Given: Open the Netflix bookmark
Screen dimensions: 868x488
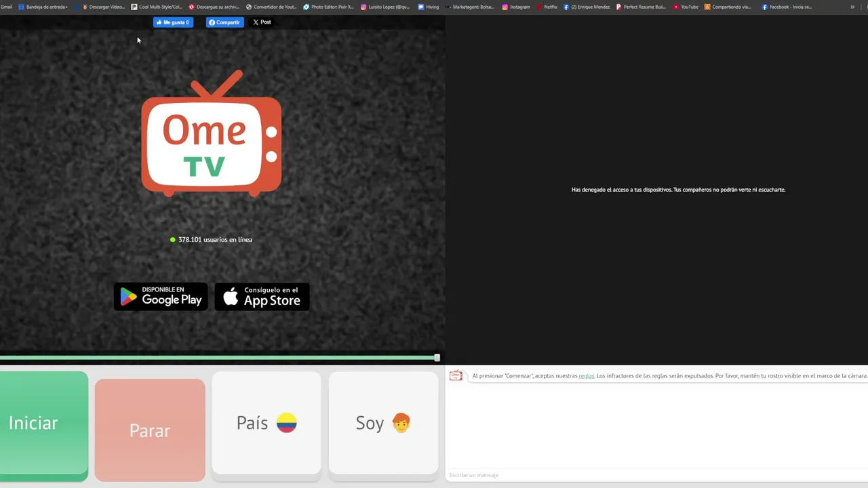Looking at the screenshot, I should (547, 7).
